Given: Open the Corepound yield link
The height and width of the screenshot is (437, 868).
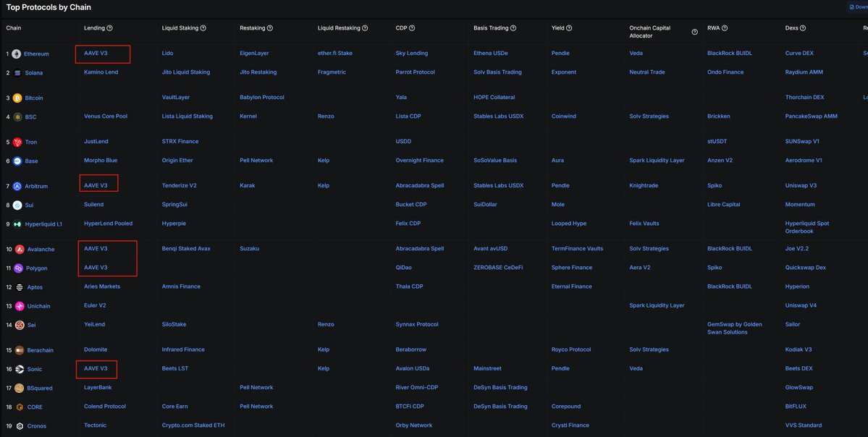Looking at the screenshot, I should click(565, 407).
